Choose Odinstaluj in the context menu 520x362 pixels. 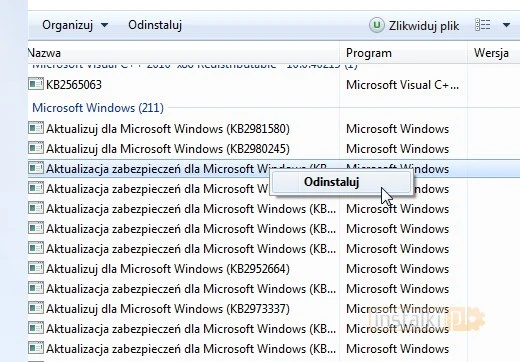tap(342, 182)
